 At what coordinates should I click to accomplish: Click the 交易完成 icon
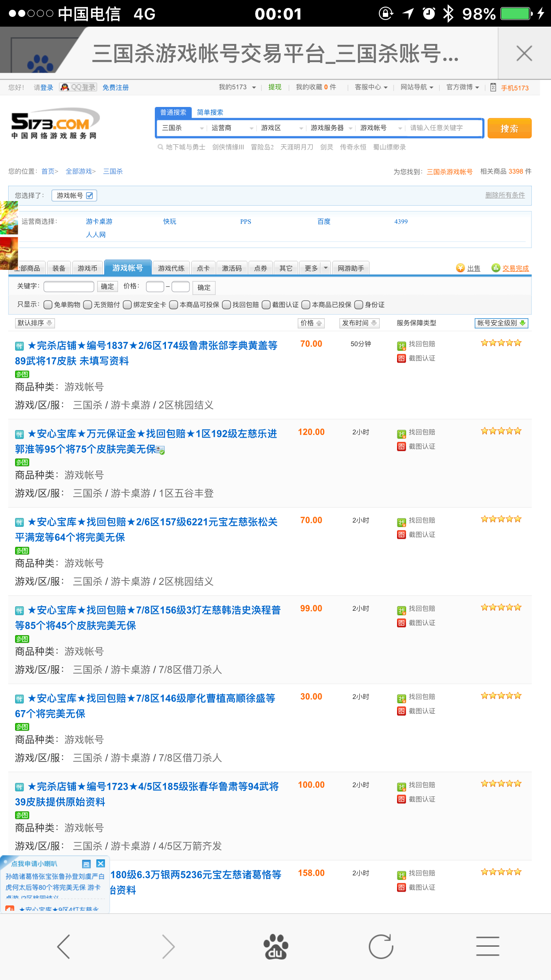[496, 268]
